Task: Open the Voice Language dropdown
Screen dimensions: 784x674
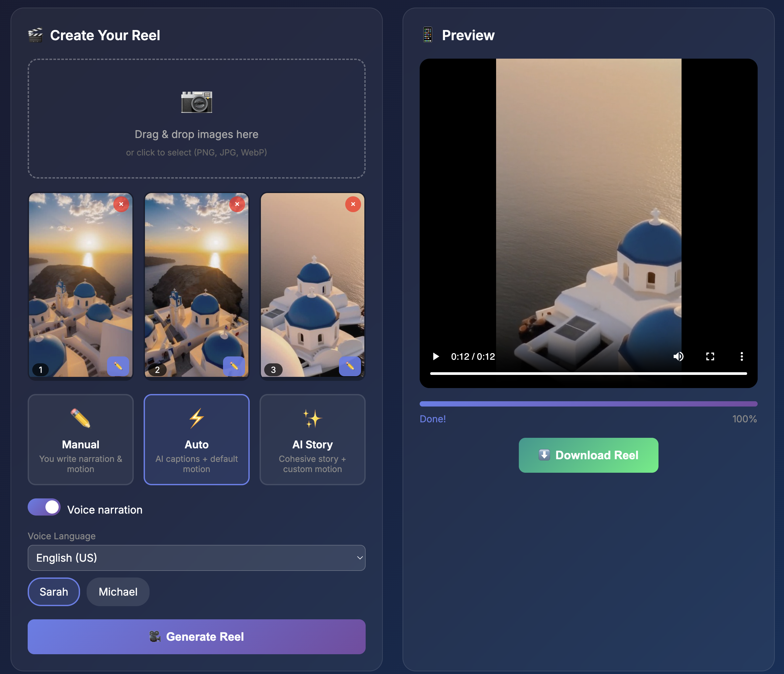Action: click(196, 558)
